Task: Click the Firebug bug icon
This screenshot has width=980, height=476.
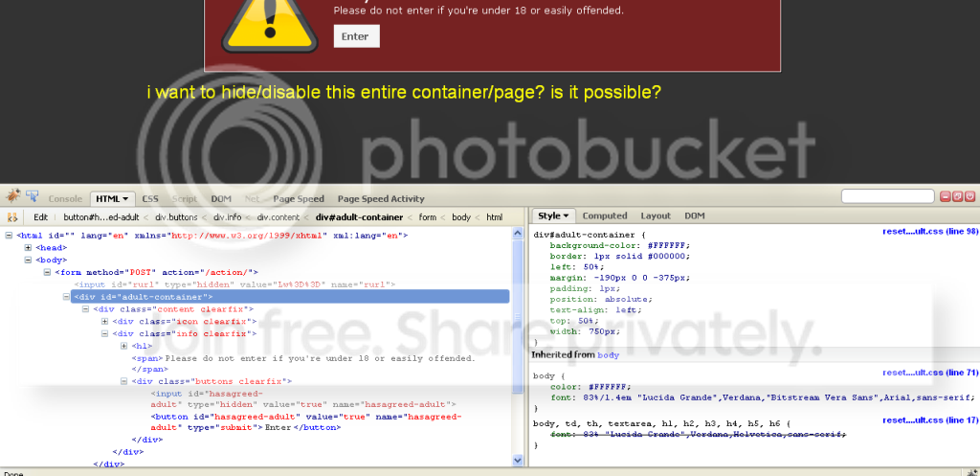Action: [12, 197]
